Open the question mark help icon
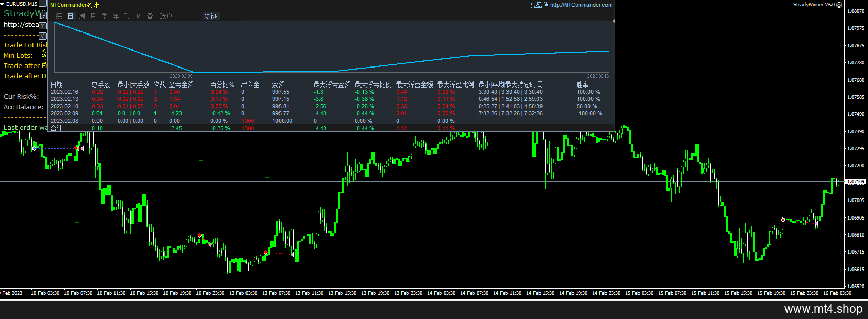This screenshot has width=868, height=319. pyautogui.click(x=43, y=25)
